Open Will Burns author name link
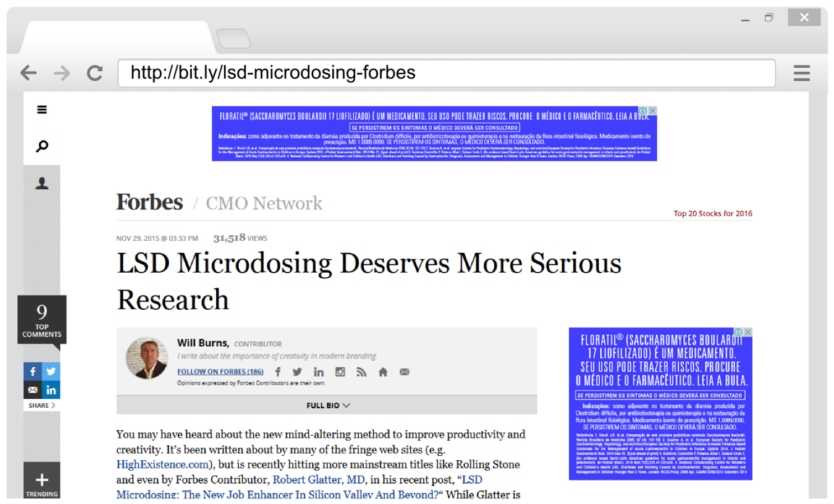The height and width of the screenshot is (504, 834). [x=203, y=343]
